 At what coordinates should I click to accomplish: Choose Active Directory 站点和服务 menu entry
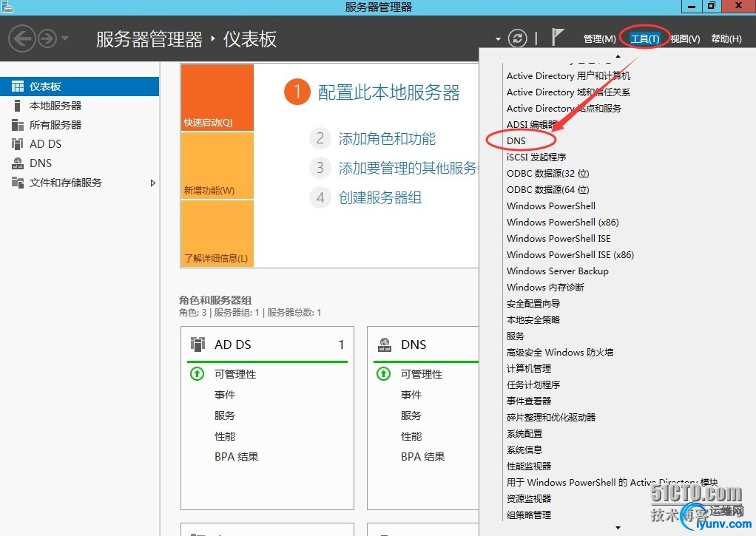(564, 109)
